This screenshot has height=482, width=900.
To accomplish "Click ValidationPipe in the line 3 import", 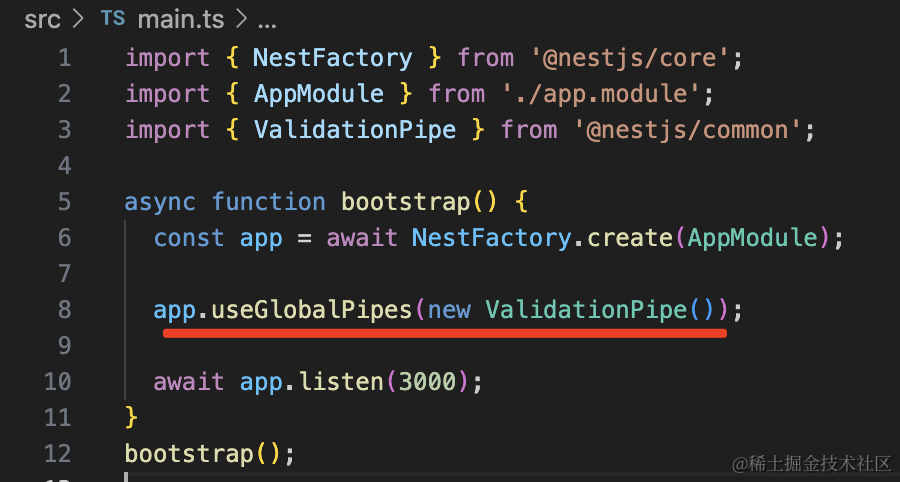I will coord(355,130).
